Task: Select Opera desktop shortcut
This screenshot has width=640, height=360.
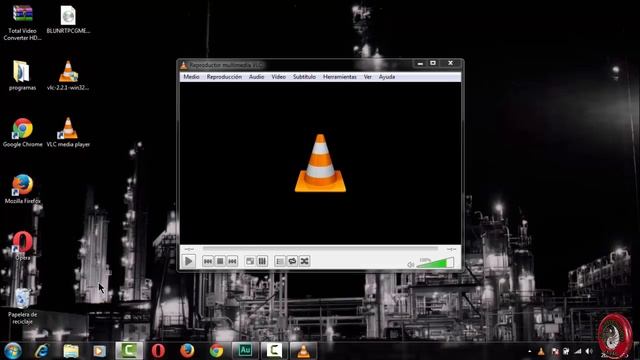Action: point(22,246)
